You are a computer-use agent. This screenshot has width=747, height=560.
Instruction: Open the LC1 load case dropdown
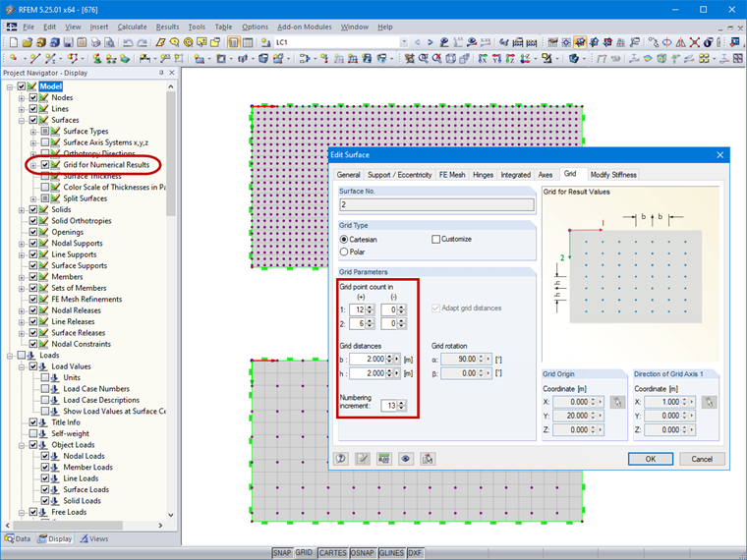(404, 42)
